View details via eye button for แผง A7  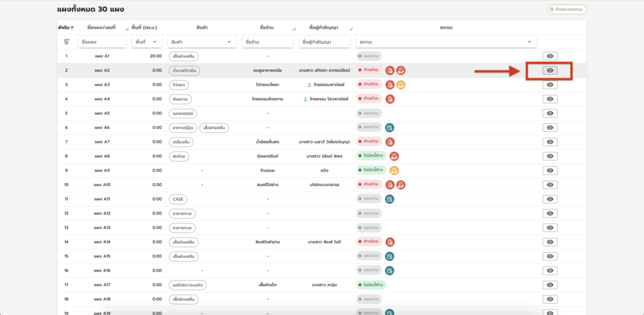coord(550,142)
